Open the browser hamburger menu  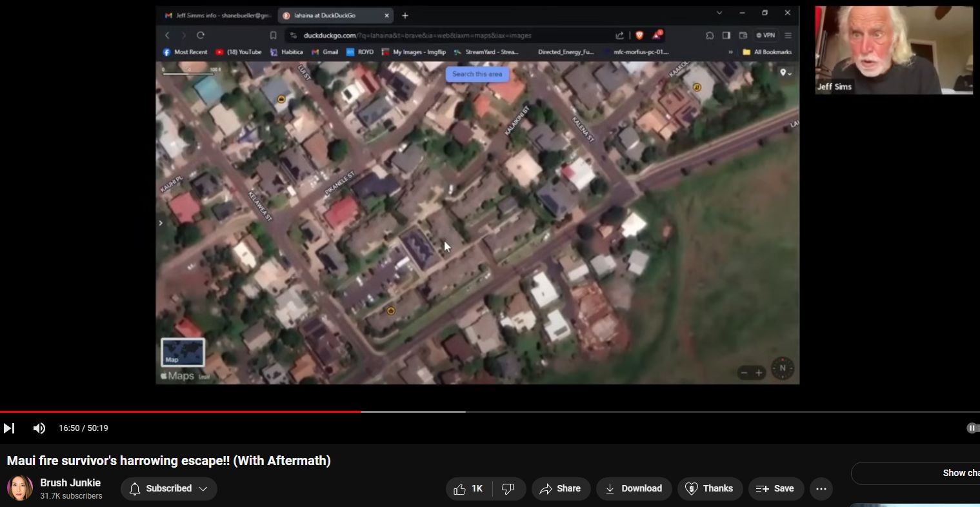click(x=788, y=35)
